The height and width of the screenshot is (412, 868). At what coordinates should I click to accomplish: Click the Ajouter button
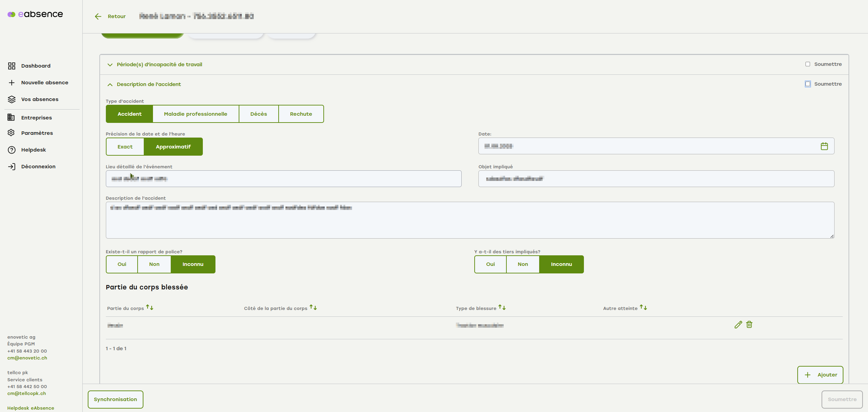(820, 375)
